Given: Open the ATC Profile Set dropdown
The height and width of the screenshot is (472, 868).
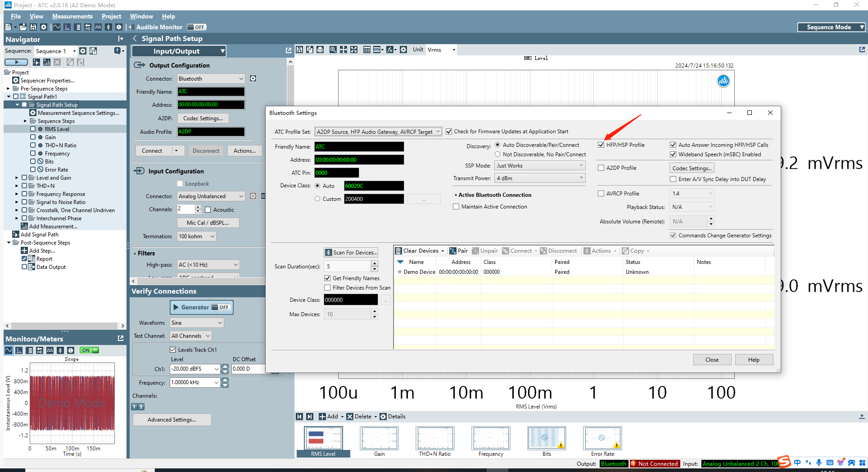Looking at the screenshot, I should 378,132.
